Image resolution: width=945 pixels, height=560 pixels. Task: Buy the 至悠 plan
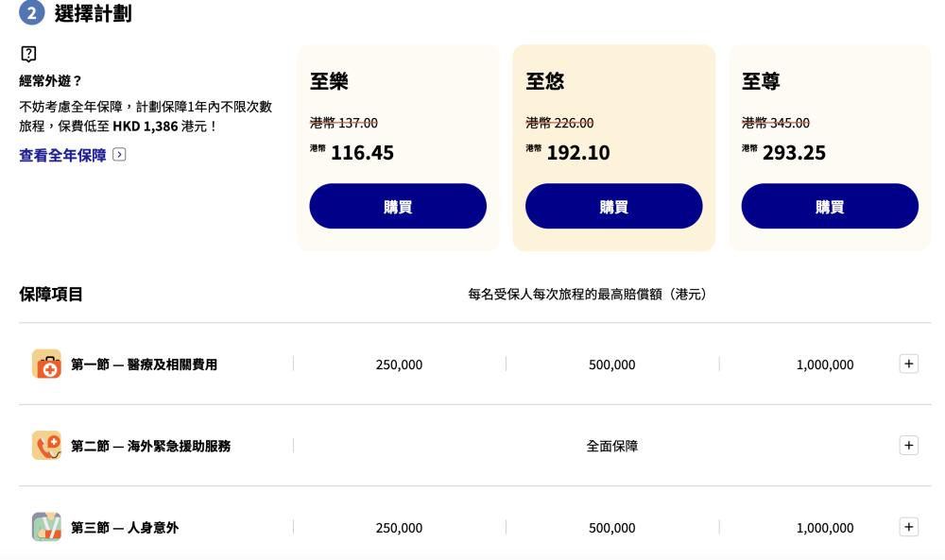pyautogui.click(x=613, y=206)
